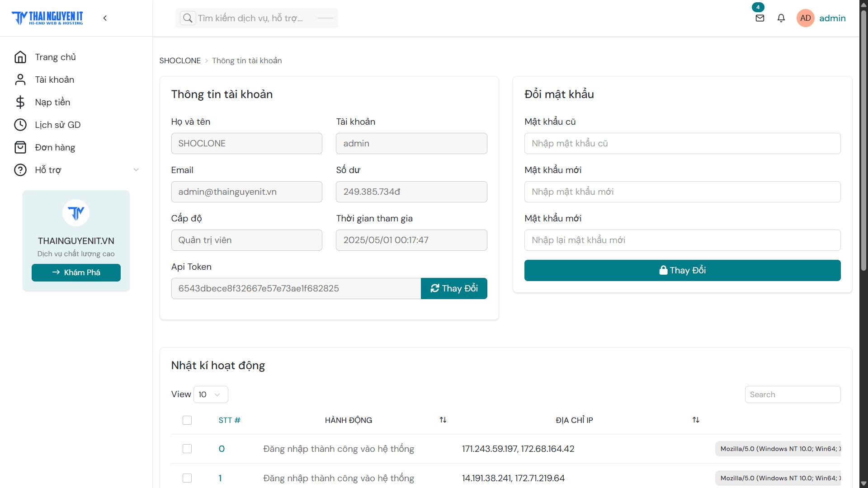Click row number 0 in STT column
Screen dimensions: 868x488
(x=222, y=449)
